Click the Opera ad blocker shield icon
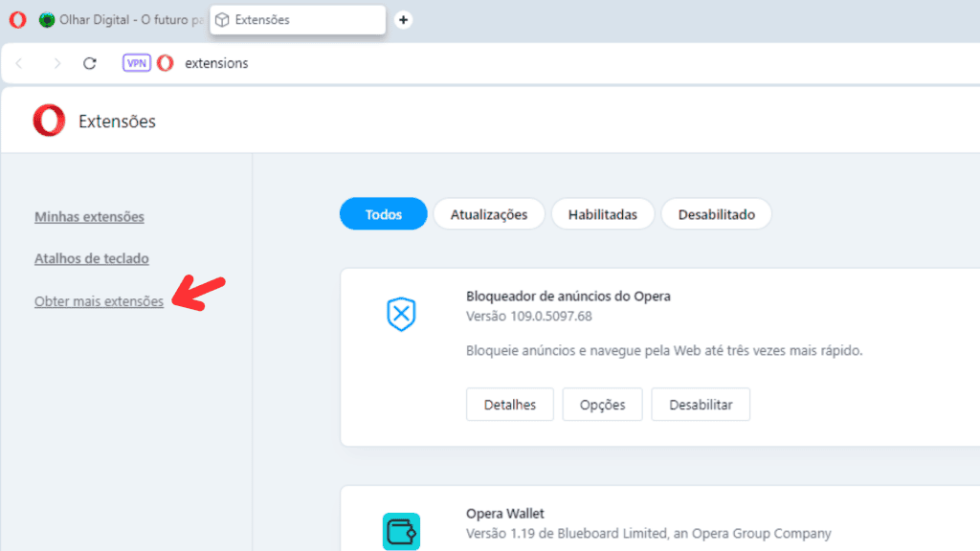This screenshot has height=551, width=980. pyautogui.click(x=400, y=314)
